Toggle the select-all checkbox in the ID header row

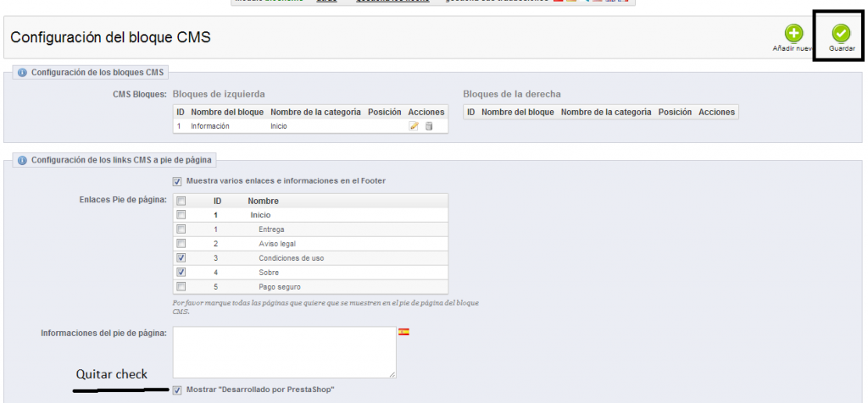tap(181, 201)
